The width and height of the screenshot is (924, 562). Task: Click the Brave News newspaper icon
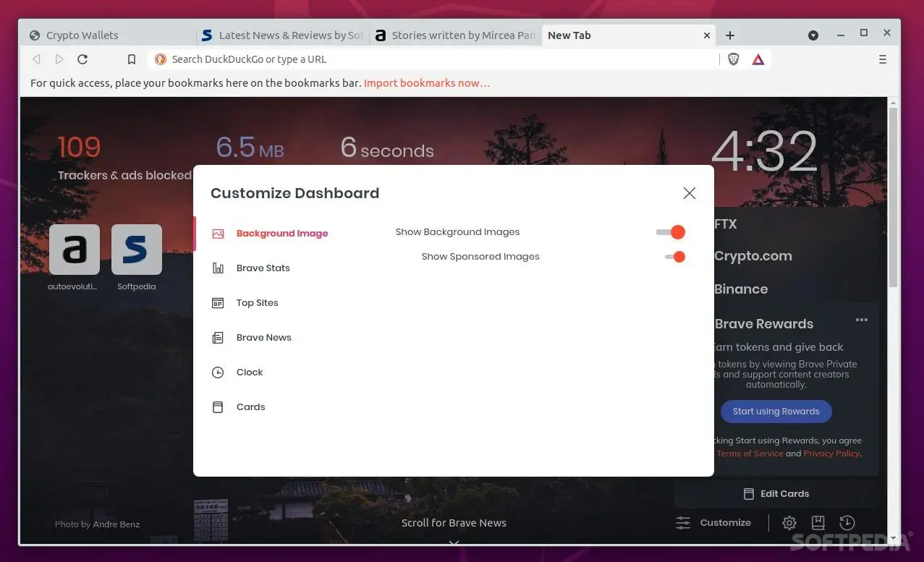pos(218,338)
